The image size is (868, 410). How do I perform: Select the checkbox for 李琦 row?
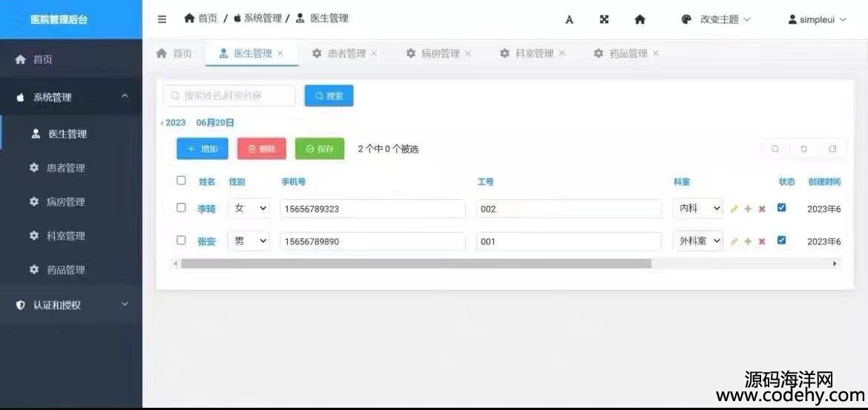[x=181, y=208]
